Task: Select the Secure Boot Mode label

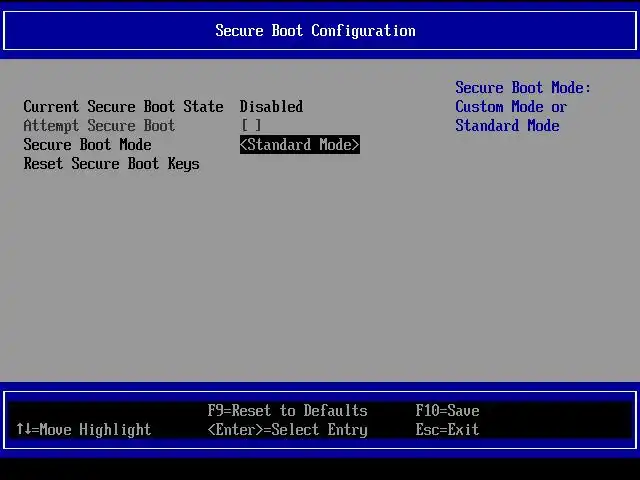Action: tap(87, 144)
